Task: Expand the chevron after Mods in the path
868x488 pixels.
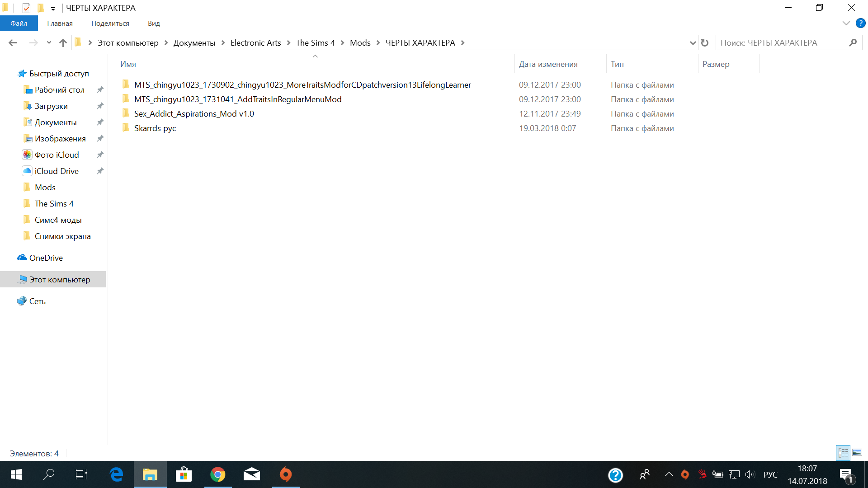Action: coord(378,42)
